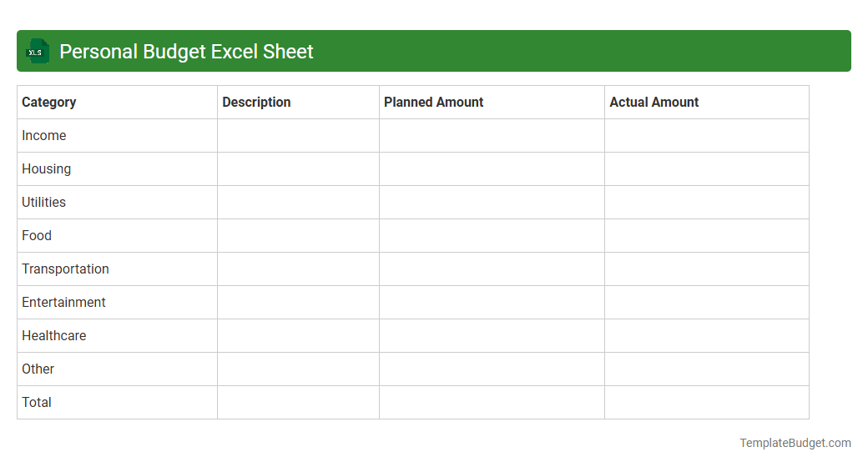Viewport: 868px width, 467px height.
Task: Click the Planned Amount cell for Housing
Action: coord(492,168)
